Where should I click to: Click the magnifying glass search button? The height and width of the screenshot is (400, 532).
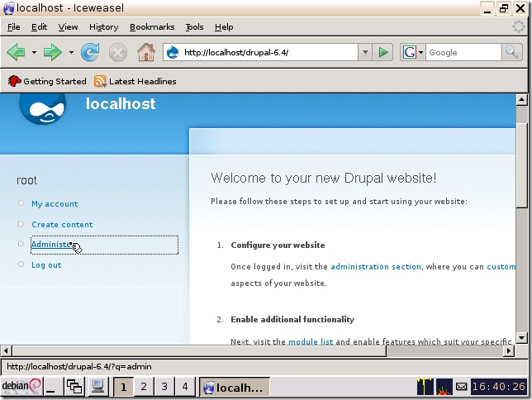click(x=511, y=53)
